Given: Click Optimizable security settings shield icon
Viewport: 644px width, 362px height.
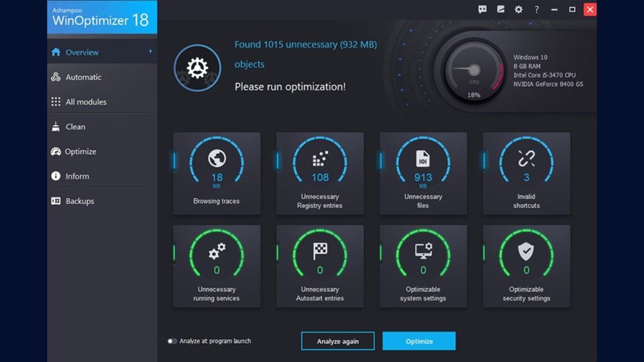Looking at the screenshot, I should [526, 251].
